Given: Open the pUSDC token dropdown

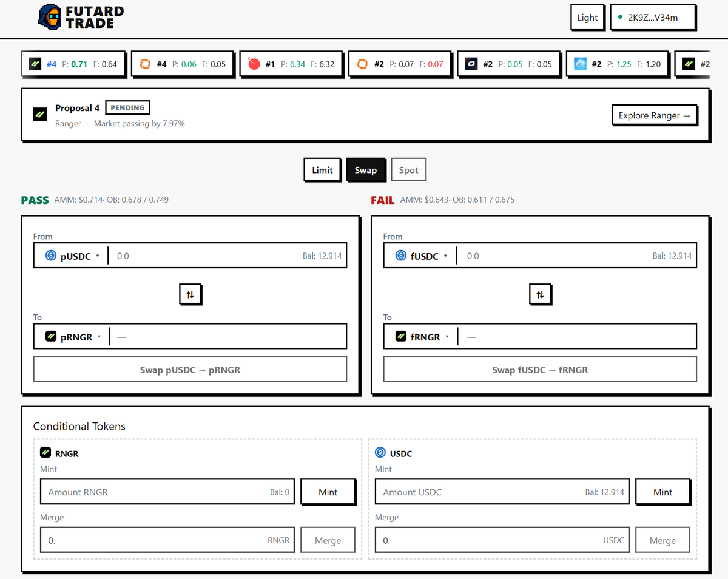Looking at the screenshot, I should (x=73, y=256).
